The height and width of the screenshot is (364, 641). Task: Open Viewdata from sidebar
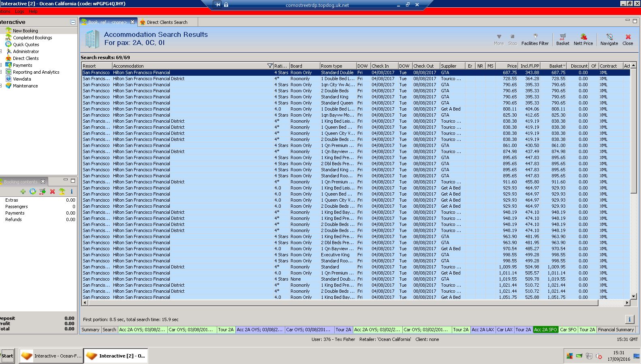(x=22, y=79)
